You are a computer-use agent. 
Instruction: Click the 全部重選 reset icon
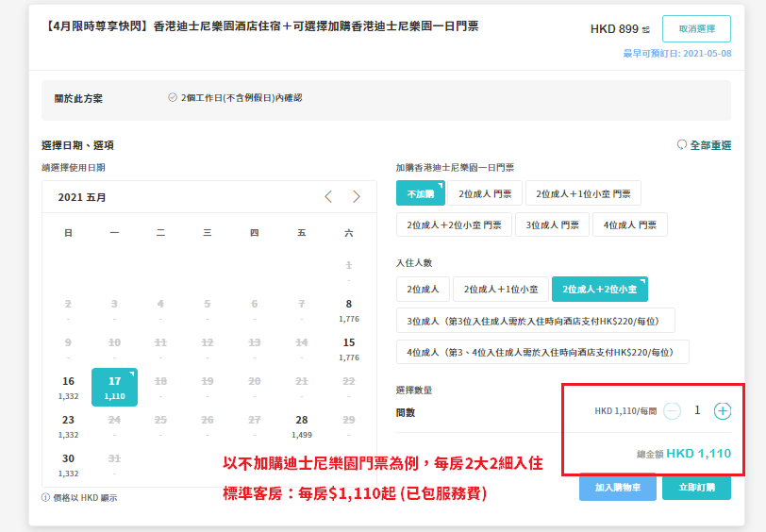pos(681,144)
